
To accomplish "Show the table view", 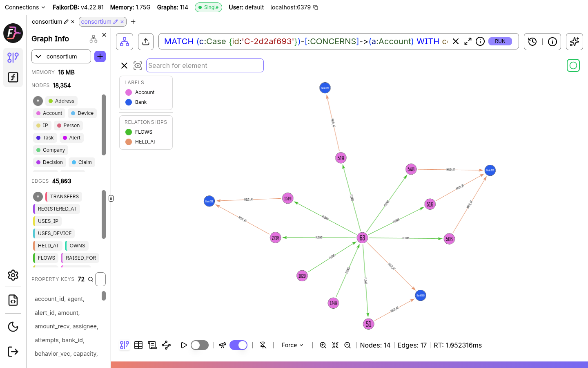I will (x=138, y=345).
